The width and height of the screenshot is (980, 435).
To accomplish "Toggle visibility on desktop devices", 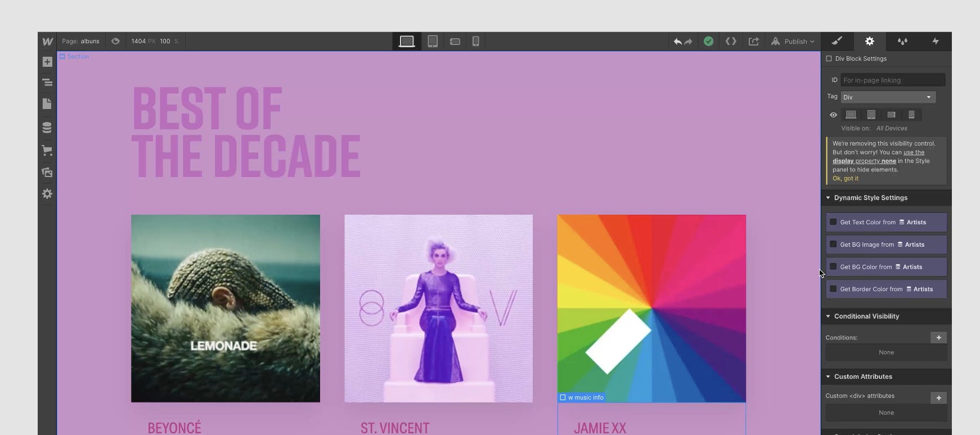I will pos(851,115).
